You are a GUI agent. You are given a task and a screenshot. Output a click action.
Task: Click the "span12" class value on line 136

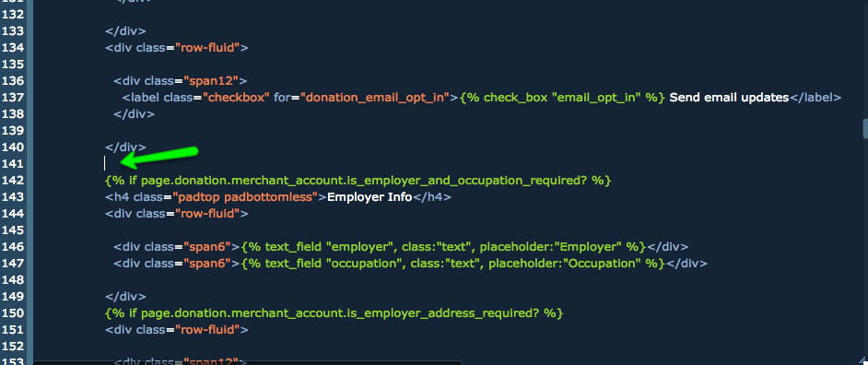click(x=211, y=81)
